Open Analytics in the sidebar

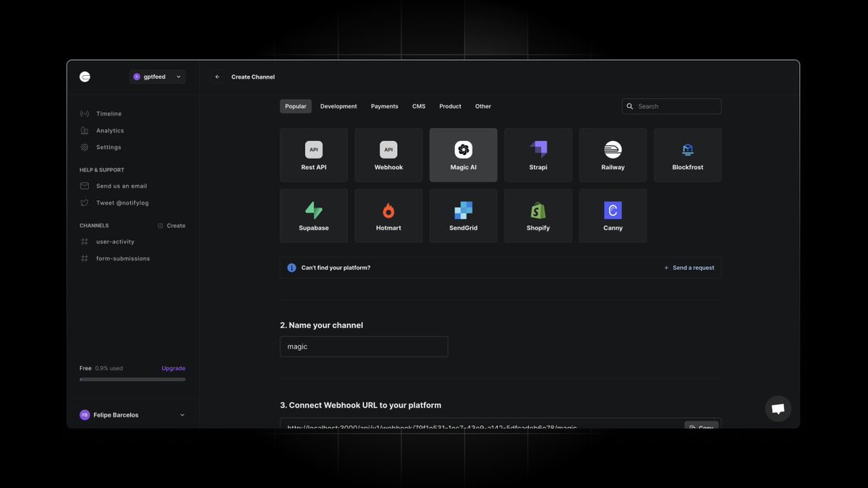pos(110,131)
